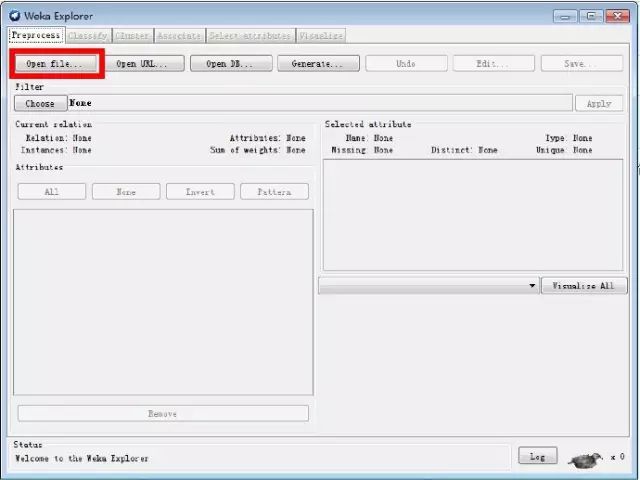Click the Pattern button
640x480 pixels.
pos(275,191)
